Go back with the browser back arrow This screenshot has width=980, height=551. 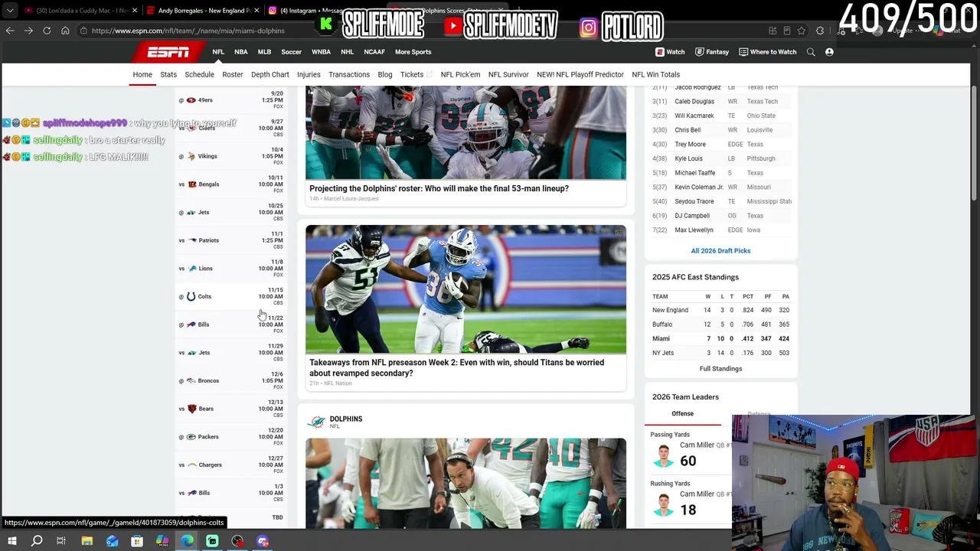click(x=10, y=31)
